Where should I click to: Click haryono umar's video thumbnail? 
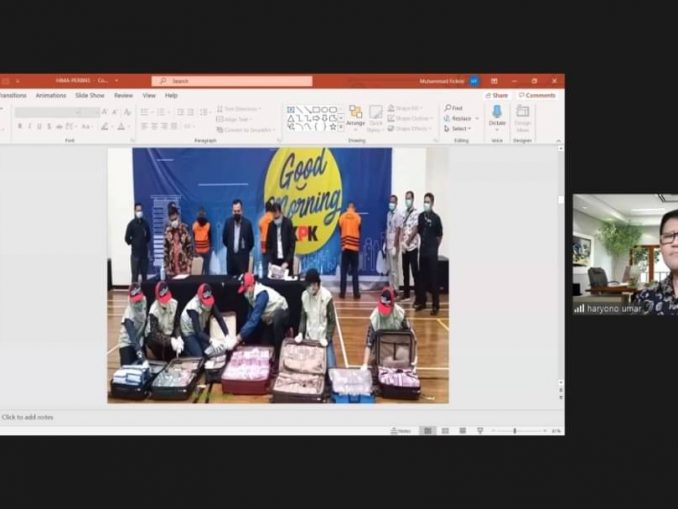[x=625, y=254]
